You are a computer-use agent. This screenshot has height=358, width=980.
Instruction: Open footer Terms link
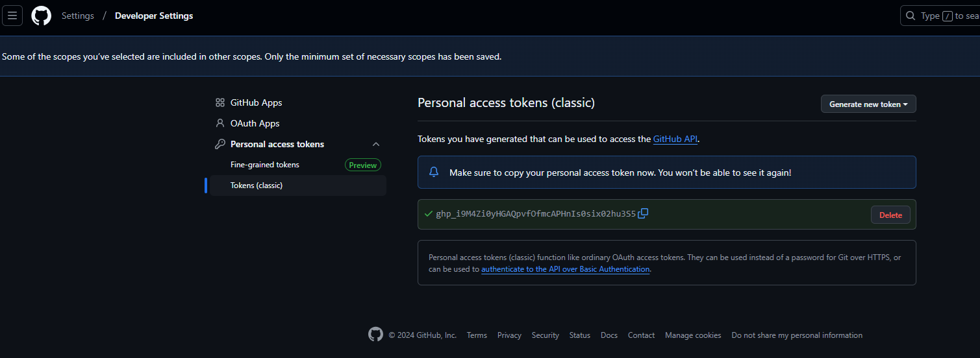click(x=477, y=335)
